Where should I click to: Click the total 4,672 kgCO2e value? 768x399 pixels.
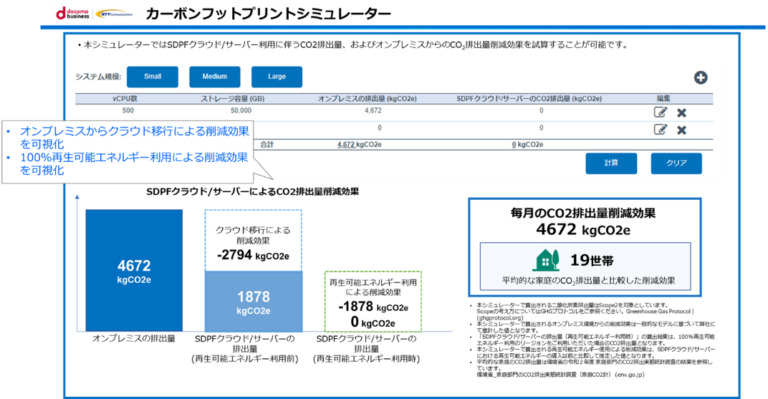[360, 144]
